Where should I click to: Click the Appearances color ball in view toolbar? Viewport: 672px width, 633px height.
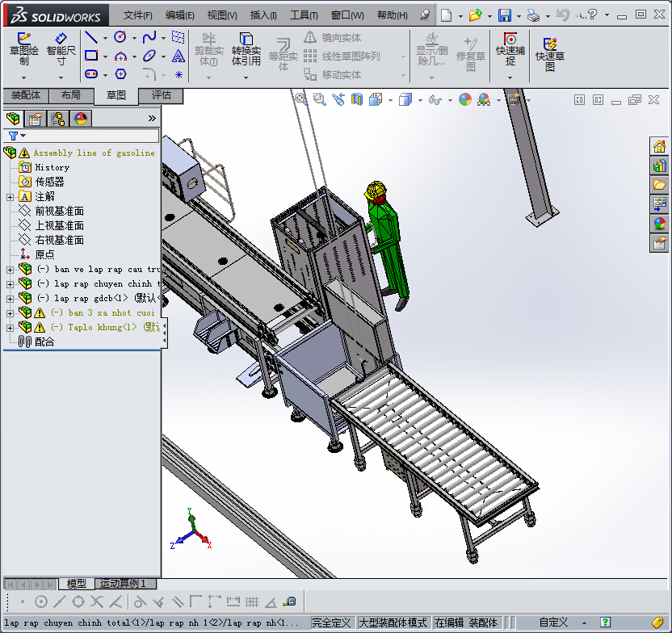(x=464, y=99)
